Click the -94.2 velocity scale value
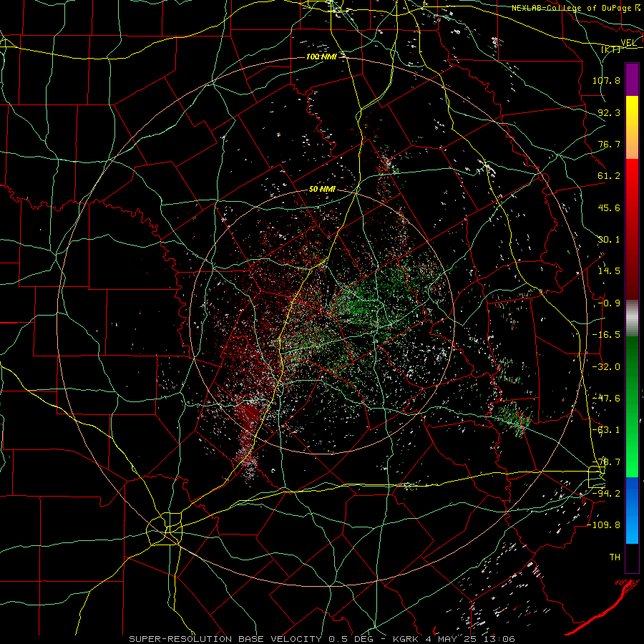The width and height of the screenshot is (644, 644). tap(606, 493)
